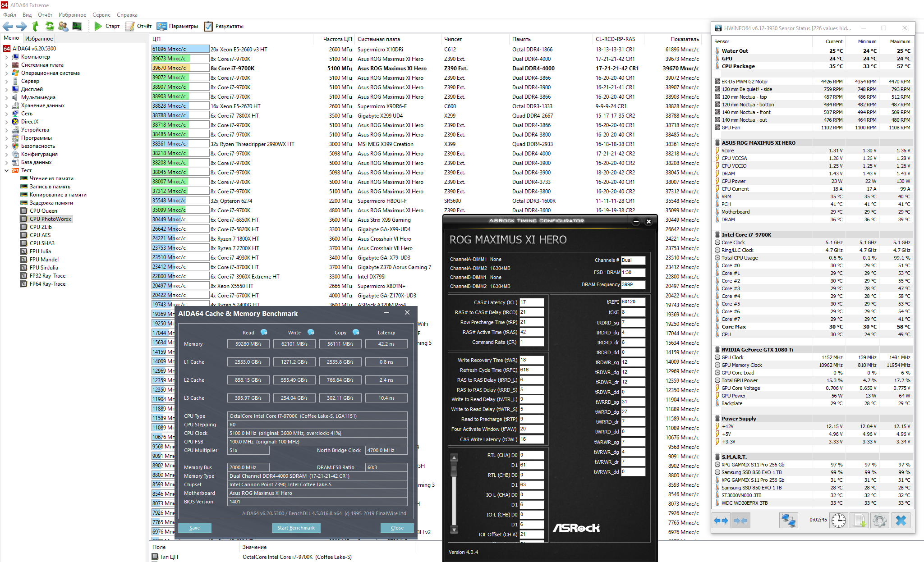Click the users icon in AIDA64 toolbar

(x=63, y=26)
